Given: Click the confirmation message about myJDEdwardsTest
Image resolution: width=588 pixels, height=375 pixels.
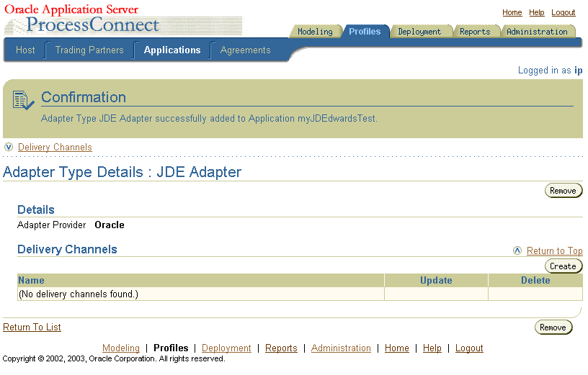Looking at the screenshot, I should 209,118.
